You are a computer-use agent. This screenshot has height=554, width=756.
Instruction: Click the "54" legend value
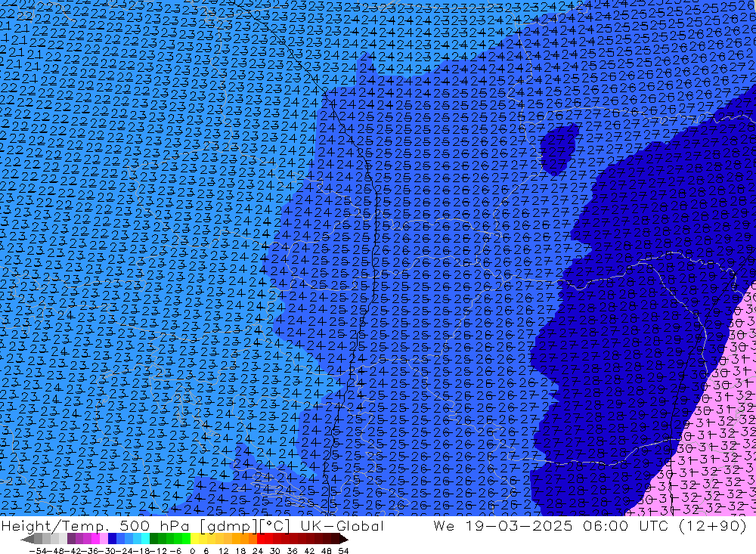[x=343, y=551]
